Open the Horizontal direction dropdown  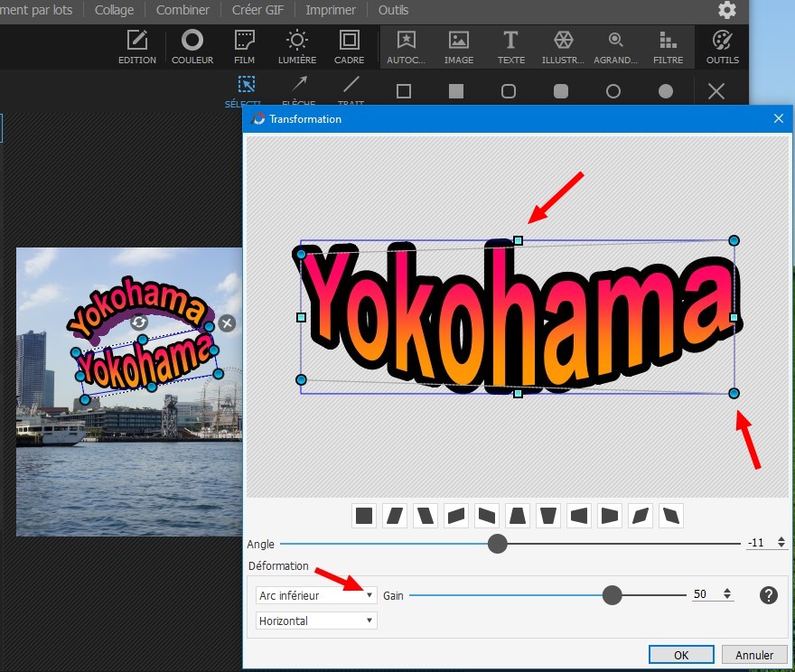pyautogui.click(x=316, y=621)
